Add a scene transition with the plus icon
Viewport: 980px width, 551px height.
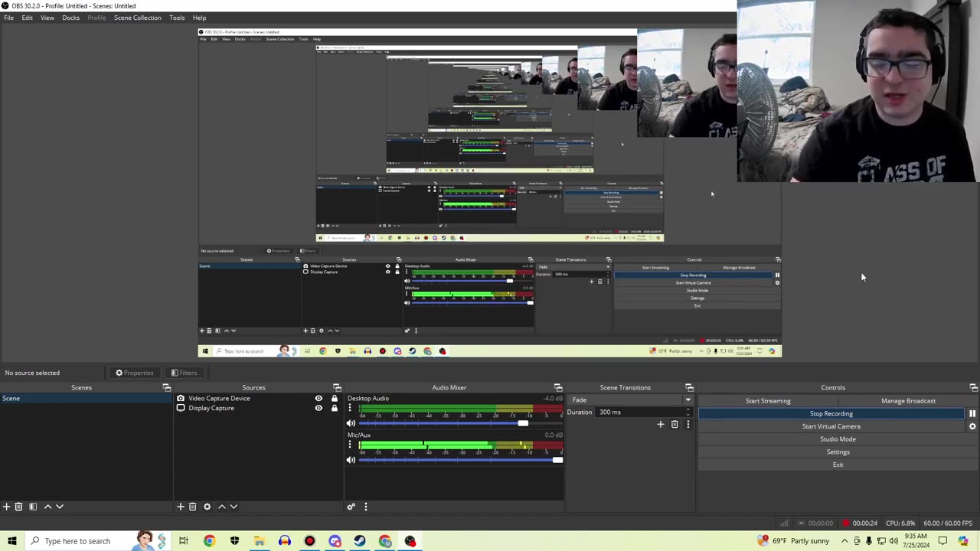(x=661, y=424)
